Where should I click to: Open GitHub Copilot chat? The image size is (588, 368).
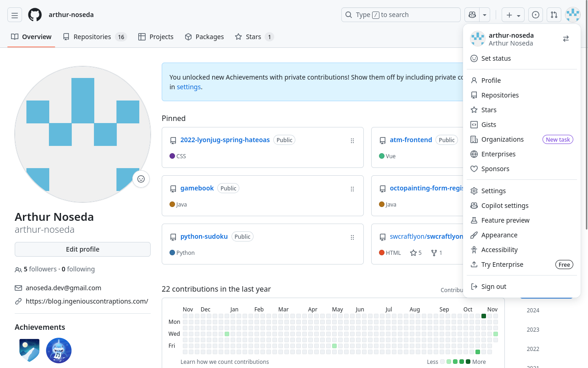point(472,15)
